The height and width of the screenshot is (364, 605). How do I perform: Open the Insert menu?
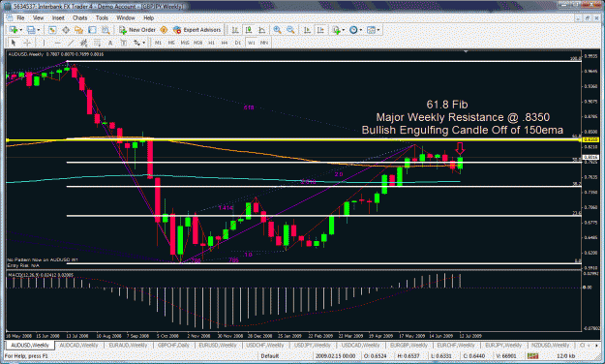point(58,17)
